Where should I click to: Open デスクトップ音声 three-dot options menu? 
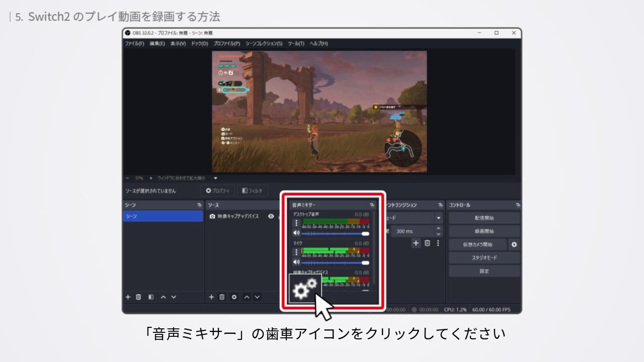tap(296, 223)
